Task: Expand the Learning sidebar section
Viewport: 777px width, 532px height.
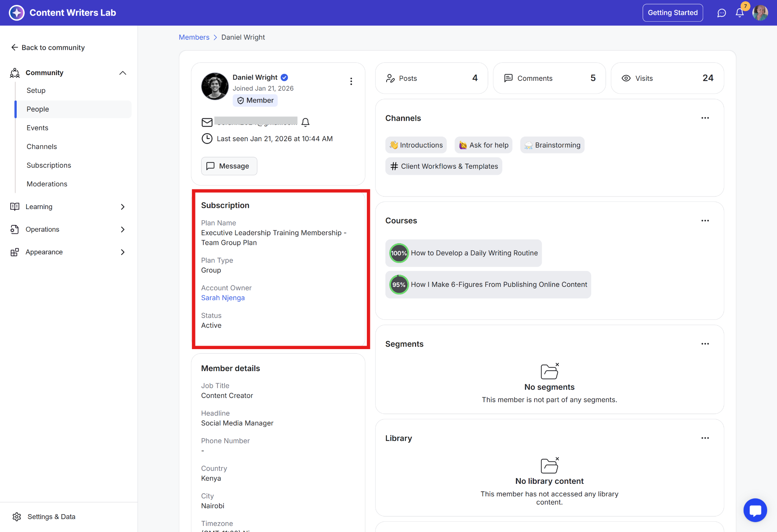Action: tap(123, 207)
